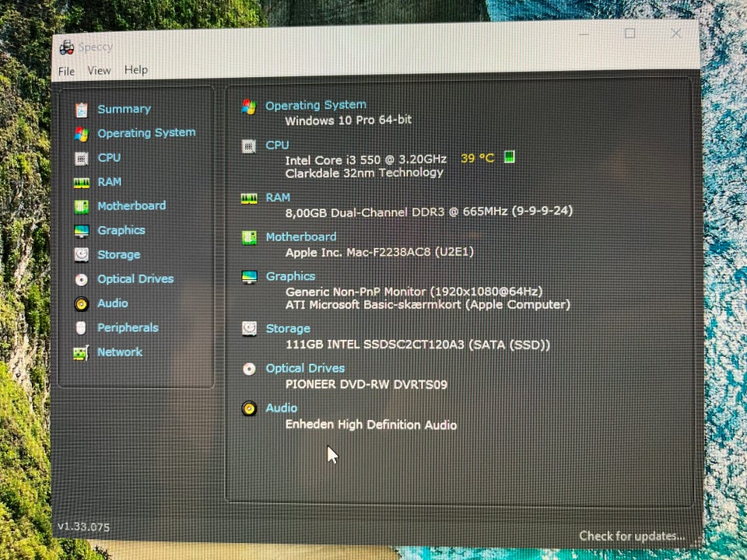Click the Speccy app icon in title bar

tap(67, 47)
